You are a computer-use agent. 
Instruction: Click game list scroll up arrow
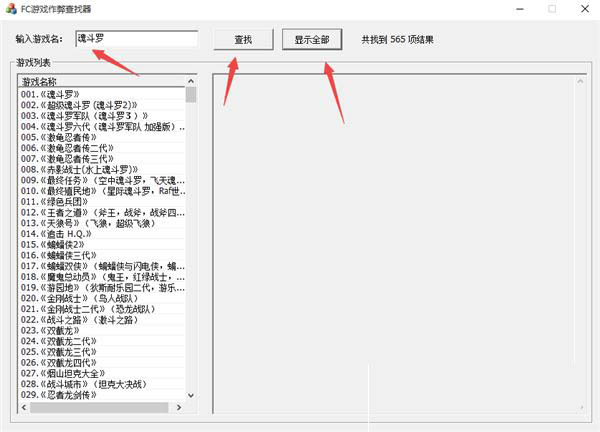coord(191,81)
